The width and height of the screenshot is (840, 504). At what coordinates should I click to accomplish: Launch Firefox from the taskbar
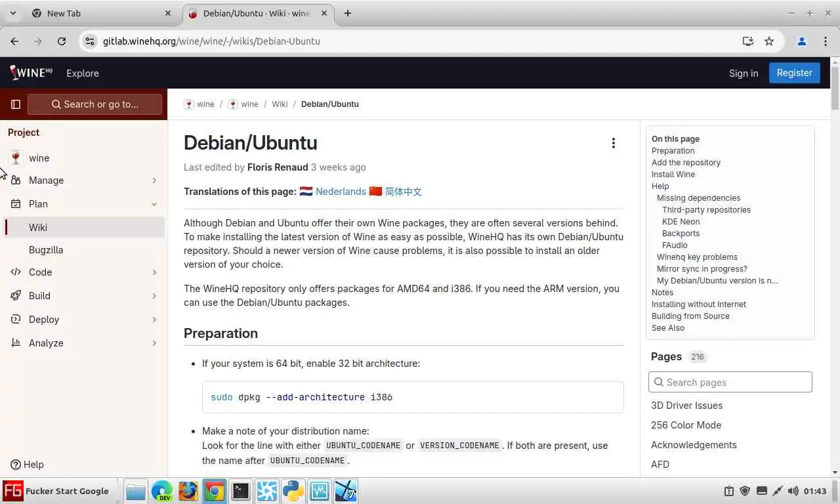(x=188, y=491)
